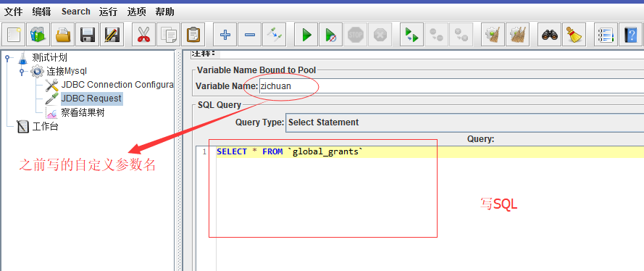644x271 pixels.
Task: Select 察看结果树 listener node
Action: point(83,112)
